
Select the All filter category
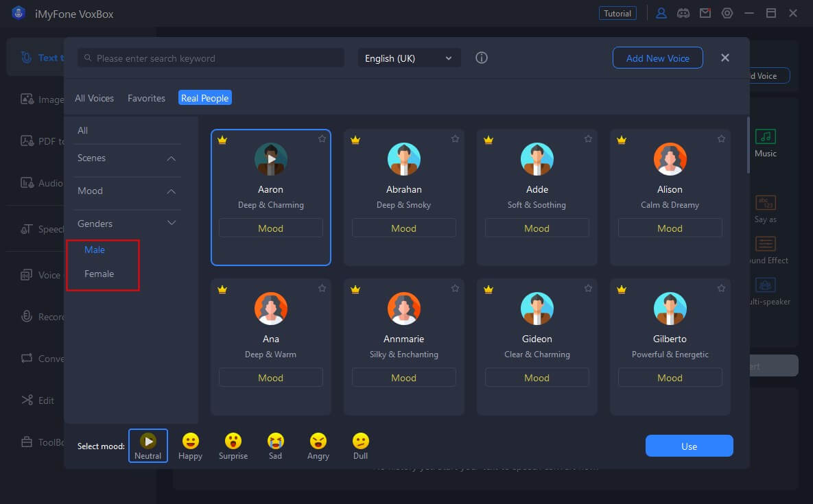[83, 130]
